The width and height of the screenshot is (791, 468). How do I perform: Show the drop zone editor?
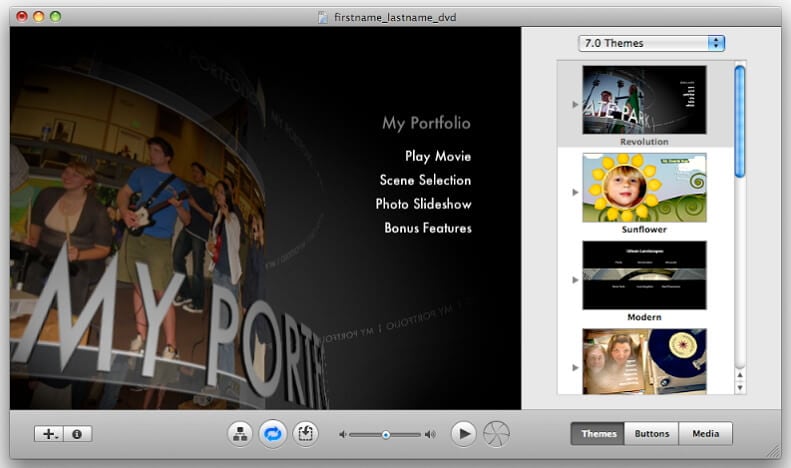point(306,434)
